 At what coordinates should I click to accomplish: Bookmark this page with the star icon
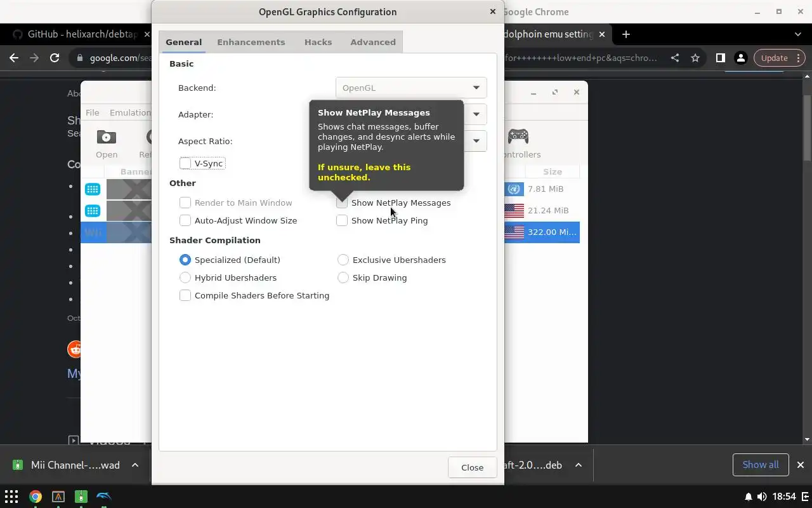[695, 58]
